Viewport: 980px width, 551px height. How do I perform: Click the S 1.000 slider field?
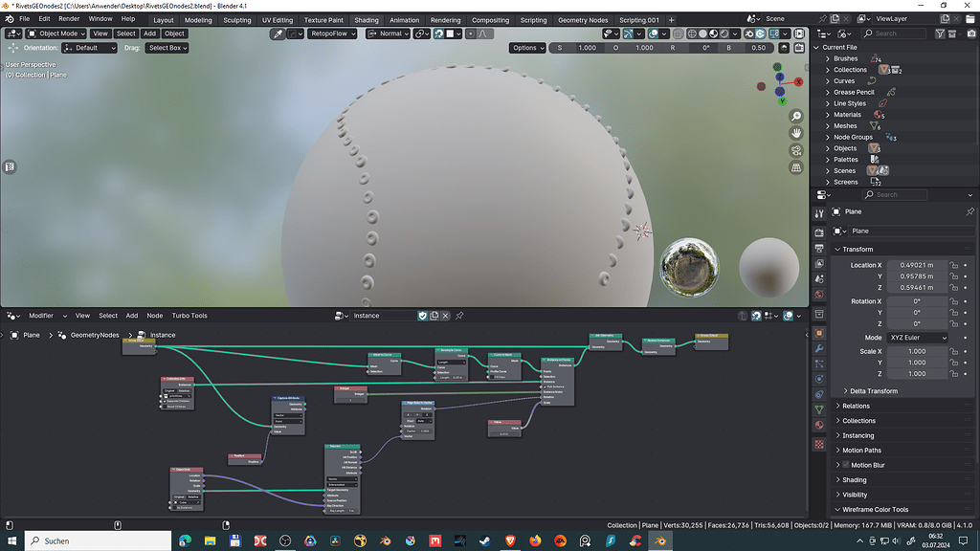coord(577,48)
